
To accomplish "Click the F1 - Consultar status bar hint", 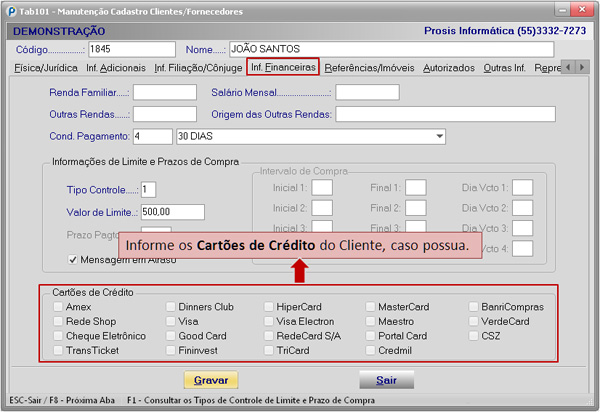I will pyautogui.click(x=251, y=400).
